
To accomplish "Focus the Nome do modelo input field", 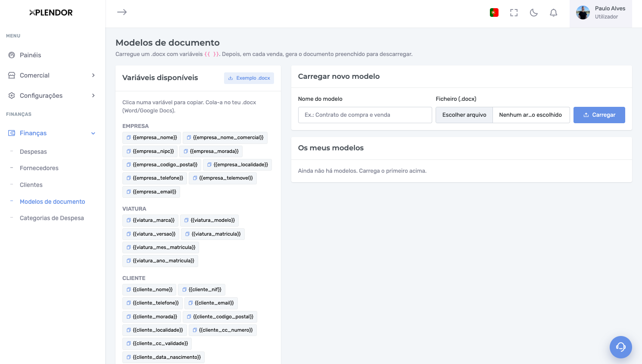I will click(365, 115).
